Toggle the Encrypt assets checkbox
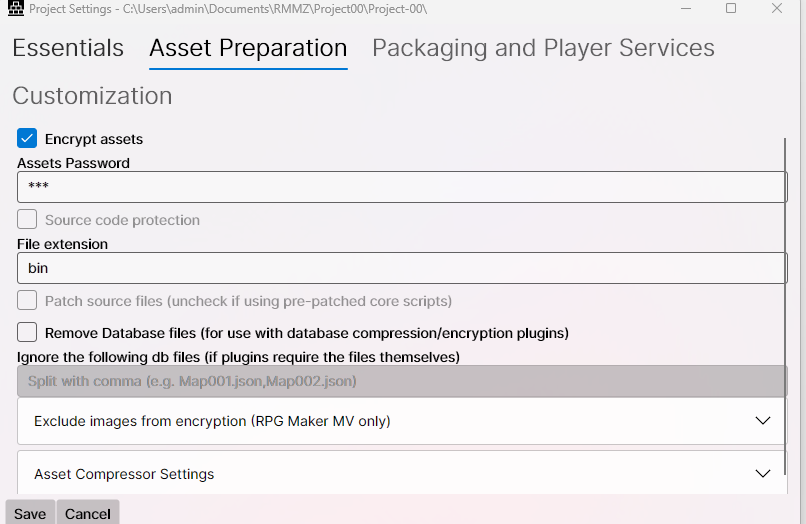806x524 pixels. pos(27,139)
